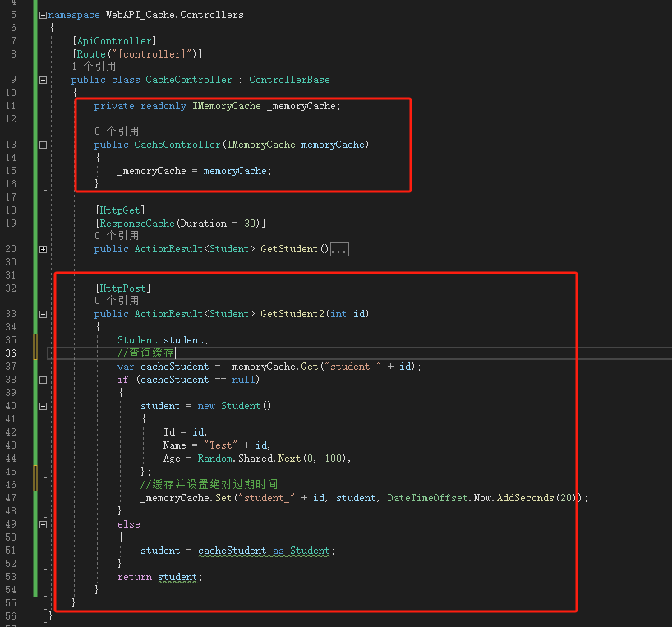672x627 pixels.
Task: Collapse the else block
Action: 43,524
